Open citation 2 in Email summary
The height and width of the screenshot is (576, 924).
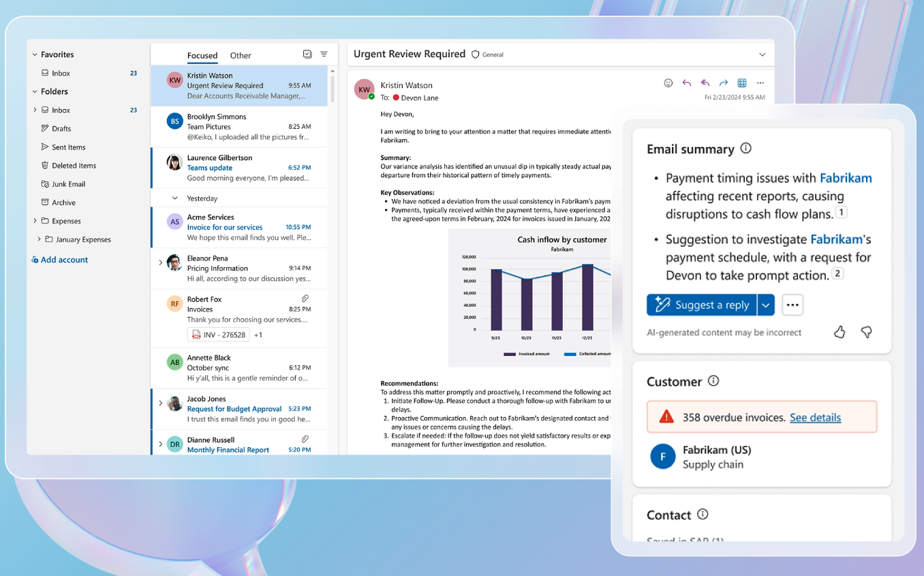(x=838, y=274)
